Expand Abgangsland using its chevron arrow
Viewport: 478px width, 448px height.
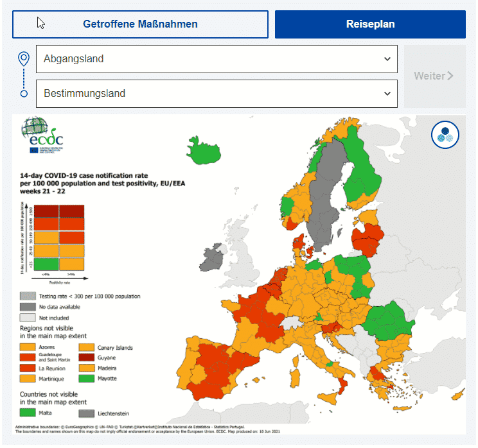[387, 59]
